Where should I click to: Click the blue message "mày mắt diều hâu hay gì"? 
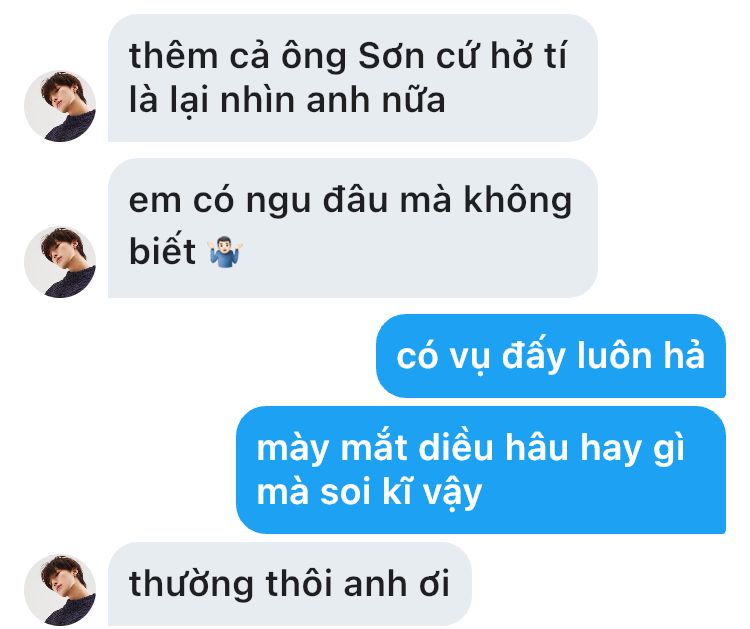[x=481, y=470]
